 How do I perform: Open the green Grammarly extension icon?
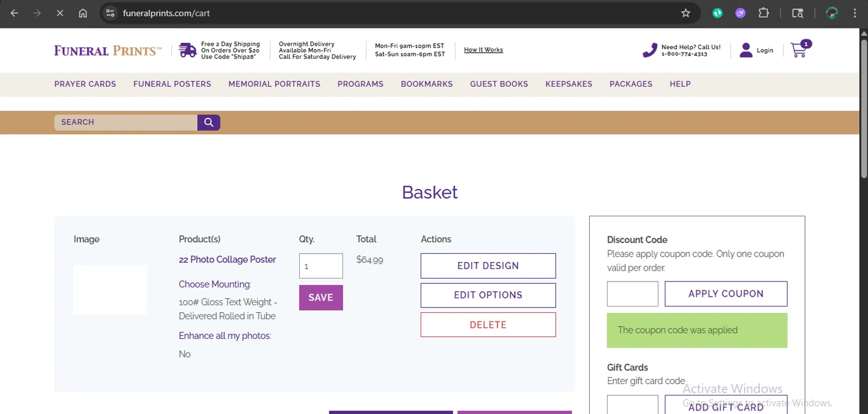coord(718,13)
